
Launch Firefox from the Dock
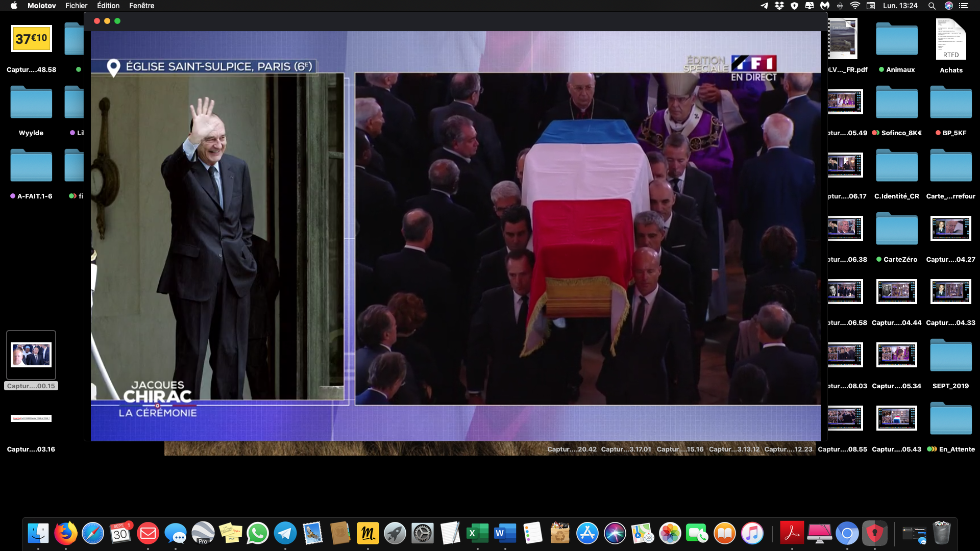pos(65,534)
